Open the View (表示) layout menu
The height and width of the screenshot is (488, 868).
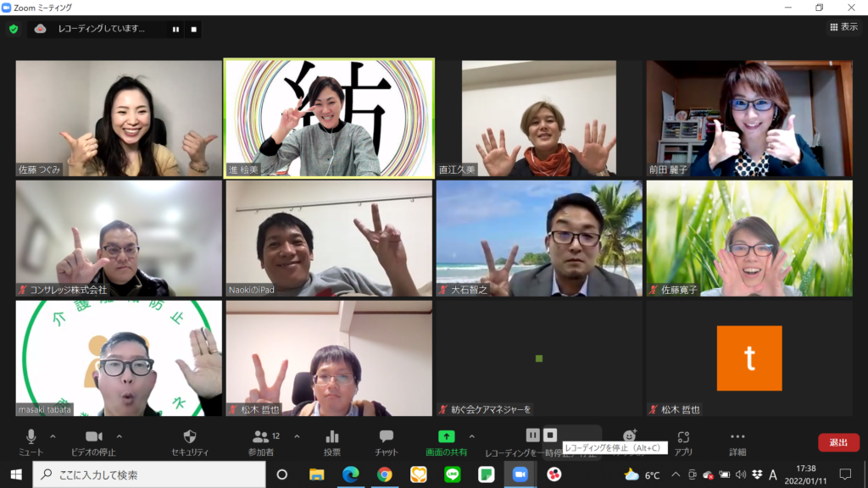pos(843,27)
